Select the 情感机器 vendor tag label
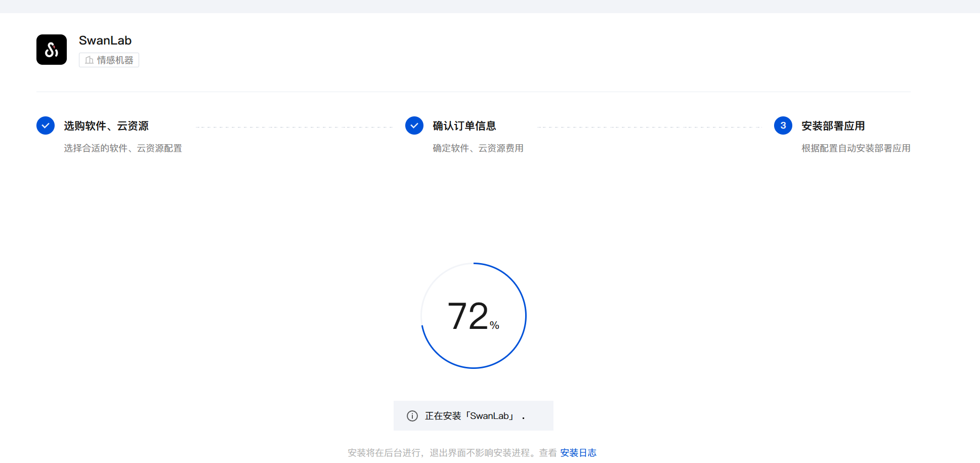This screenshot has width=980, height=463. coord(115,60)
